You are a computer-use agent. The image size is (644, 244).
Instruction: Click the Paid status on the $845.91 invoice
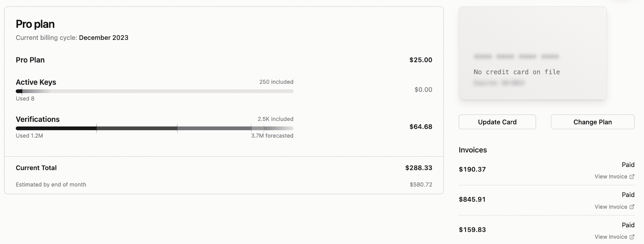point(628,195)
